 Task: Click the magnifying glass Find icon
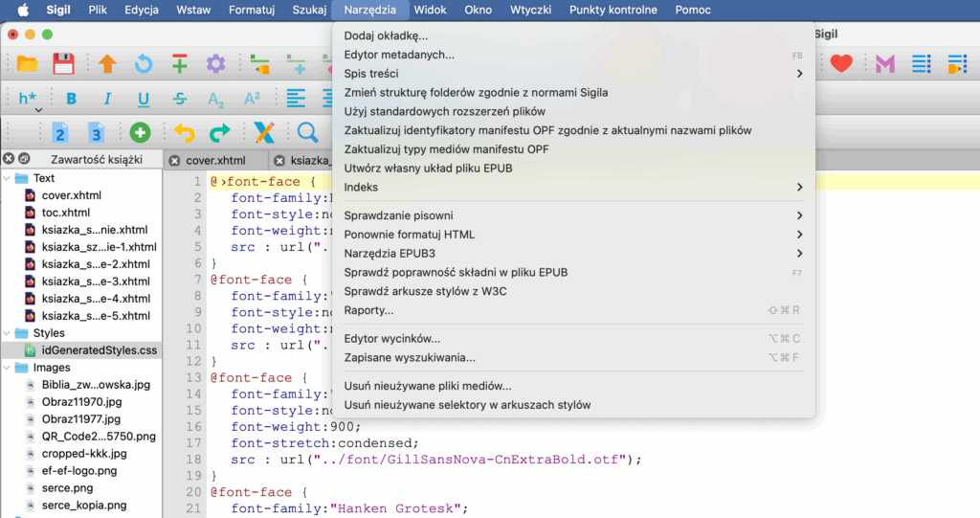tap(307, 132)
